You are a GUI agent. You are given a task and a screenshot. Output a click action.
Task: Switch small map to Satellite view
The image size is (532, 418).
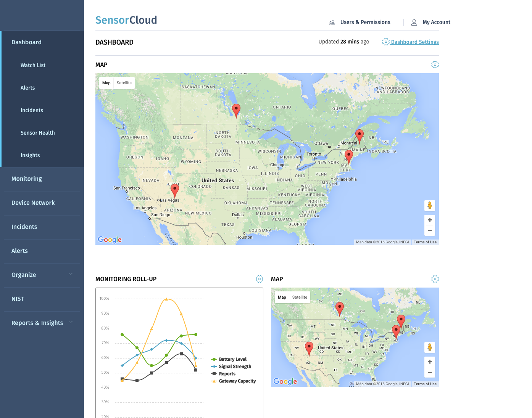point(300,297)
